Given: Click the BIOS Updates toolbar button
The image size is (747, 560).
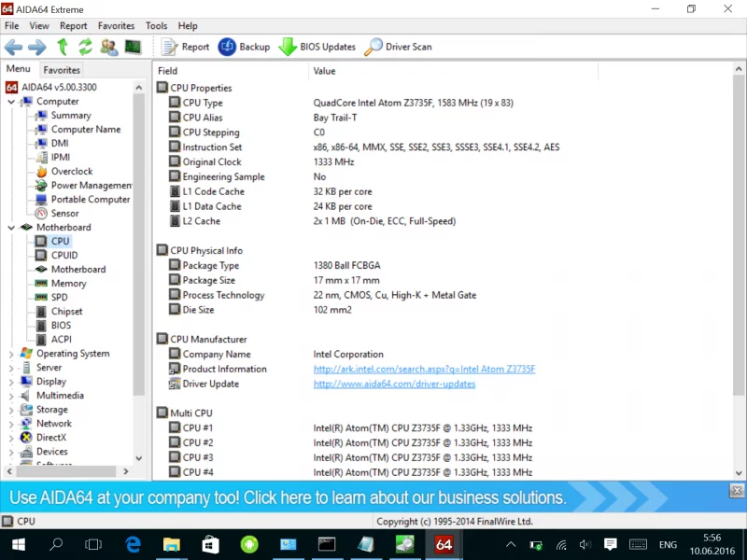Looking at the screenshot, I should point(317,47).
